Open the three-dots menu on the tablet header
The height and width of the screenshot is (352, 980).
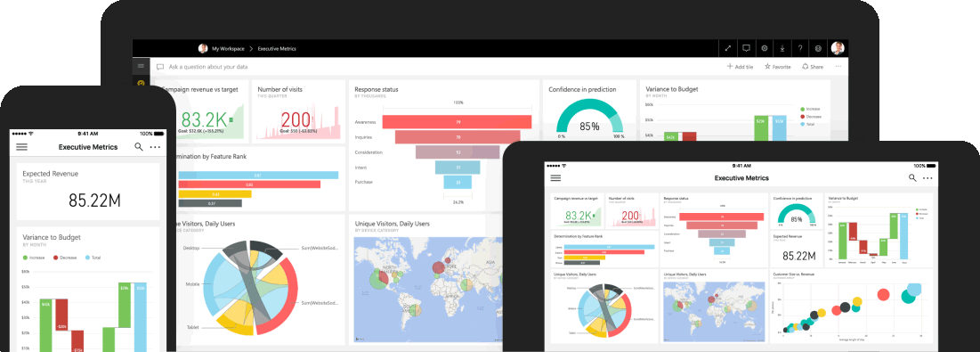point(927,178)
